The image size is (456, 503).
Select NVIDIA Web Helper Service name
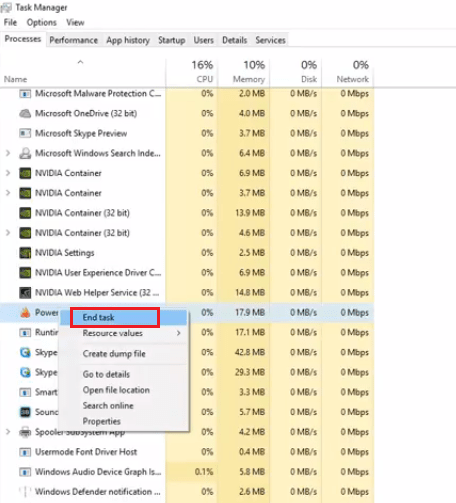pos(97,293)
